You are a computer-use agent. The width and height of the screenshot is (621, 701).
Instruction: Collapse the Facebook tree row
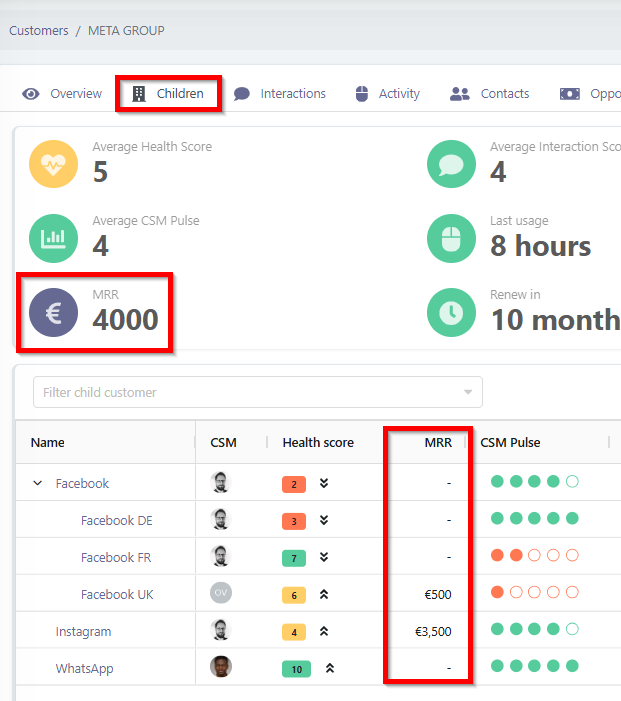(x=38, y=484)
